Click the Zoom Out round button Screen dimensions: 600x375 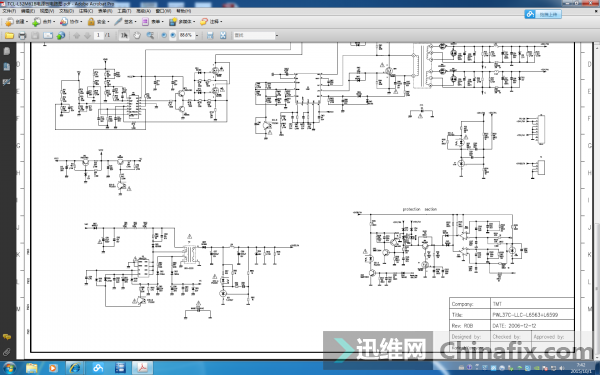(x=164, y=36)
